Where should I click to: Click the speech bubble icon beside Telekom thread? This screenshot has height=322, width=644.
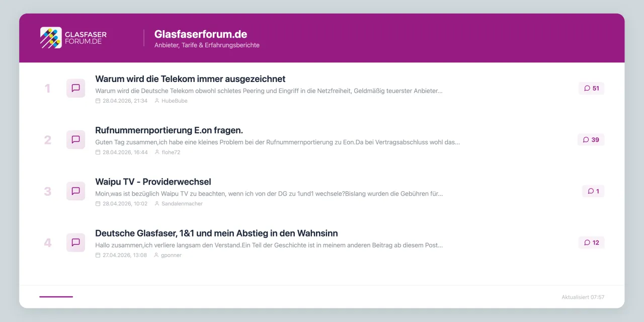pos(76,88)
